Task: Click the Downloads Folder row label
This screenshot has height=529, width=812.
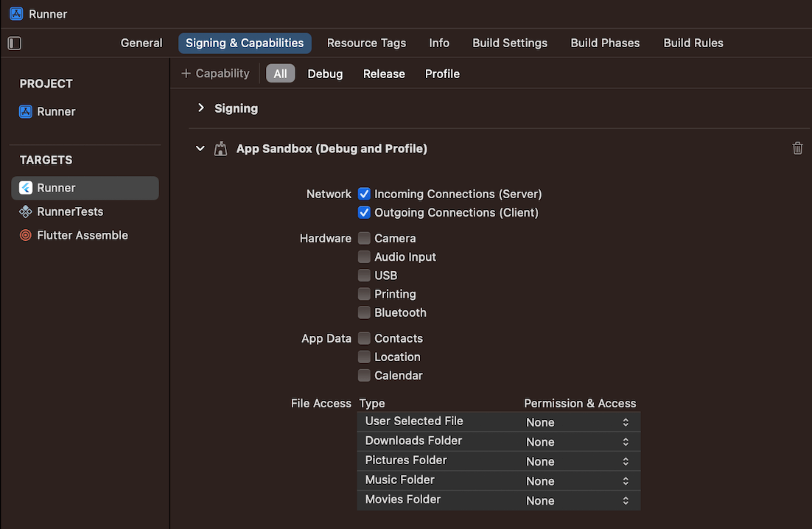Action: (x=413, y=441)
